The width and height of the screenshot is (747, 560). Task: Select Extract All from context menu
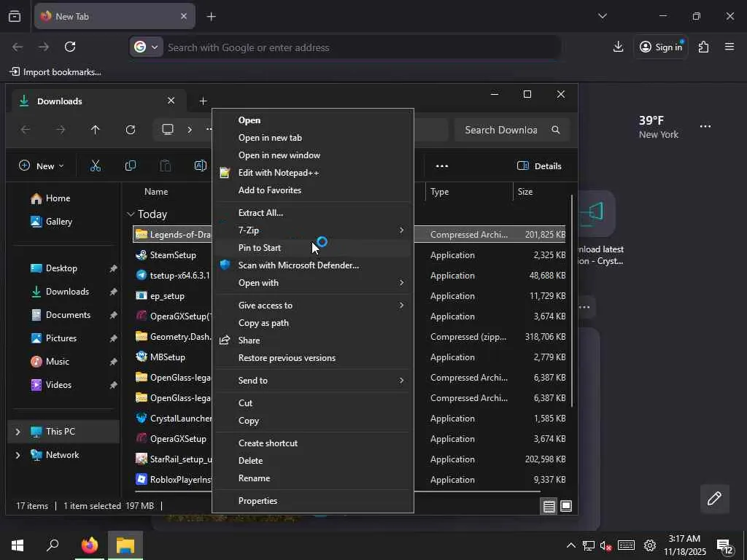click(260, 213)
